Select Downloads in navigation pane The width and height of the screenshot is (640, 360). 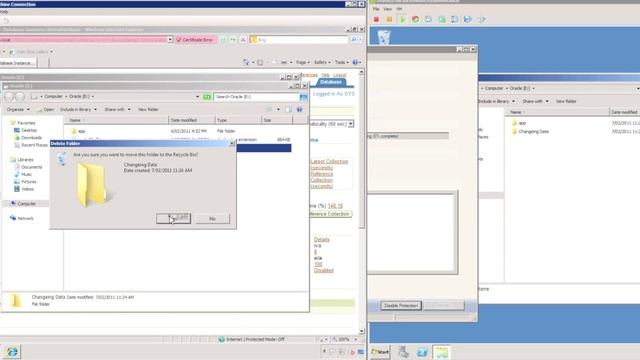[31, 138]
